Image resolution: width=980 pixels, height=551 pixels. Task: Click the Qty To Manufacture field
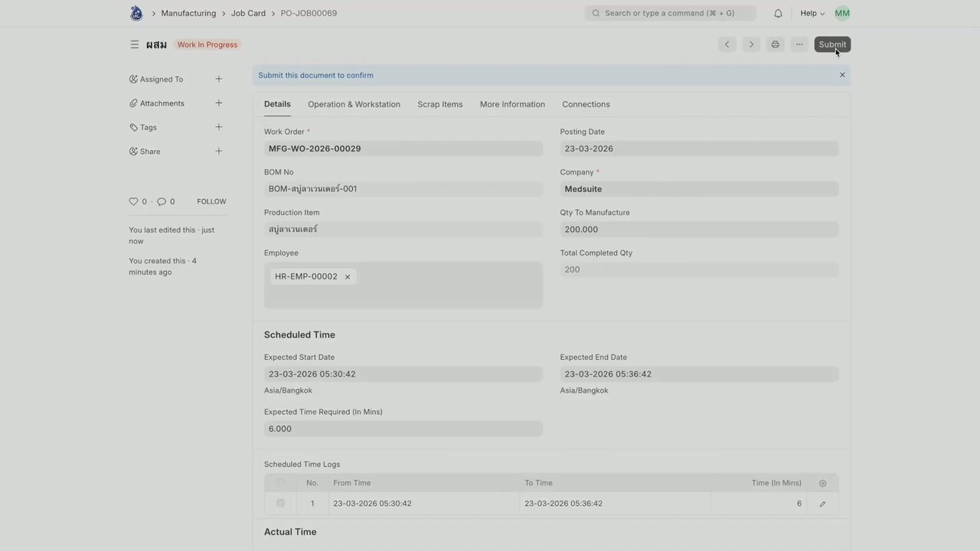(x=699, y=230)
